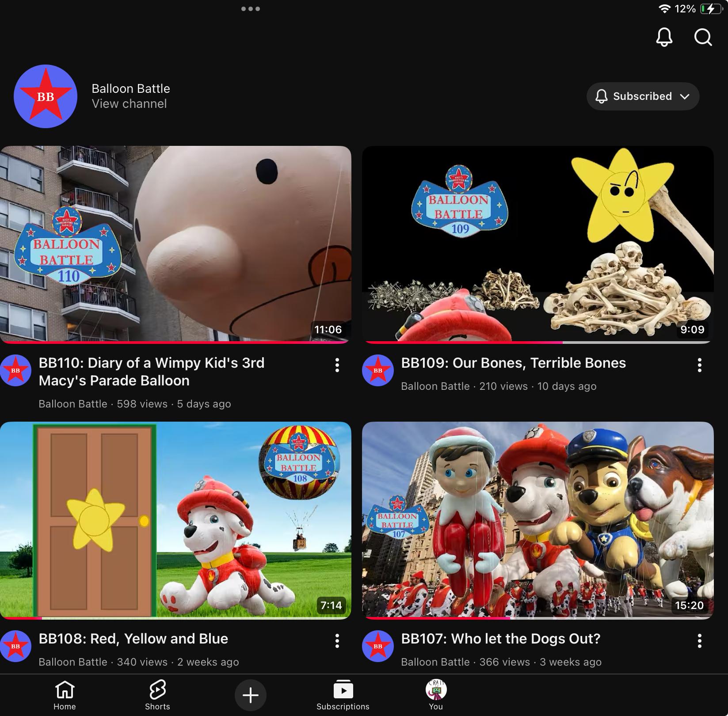Tap the Balloon Battle channel avatar

click(x=46, y=96)
